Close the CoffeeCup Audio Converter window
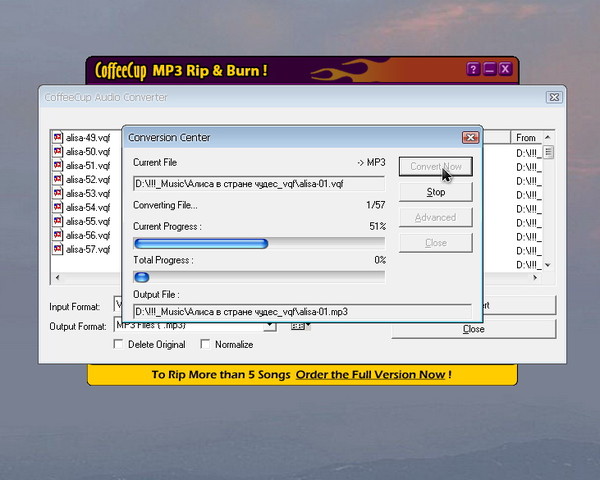The image size is (600, 480). click(x=554, y=97)
